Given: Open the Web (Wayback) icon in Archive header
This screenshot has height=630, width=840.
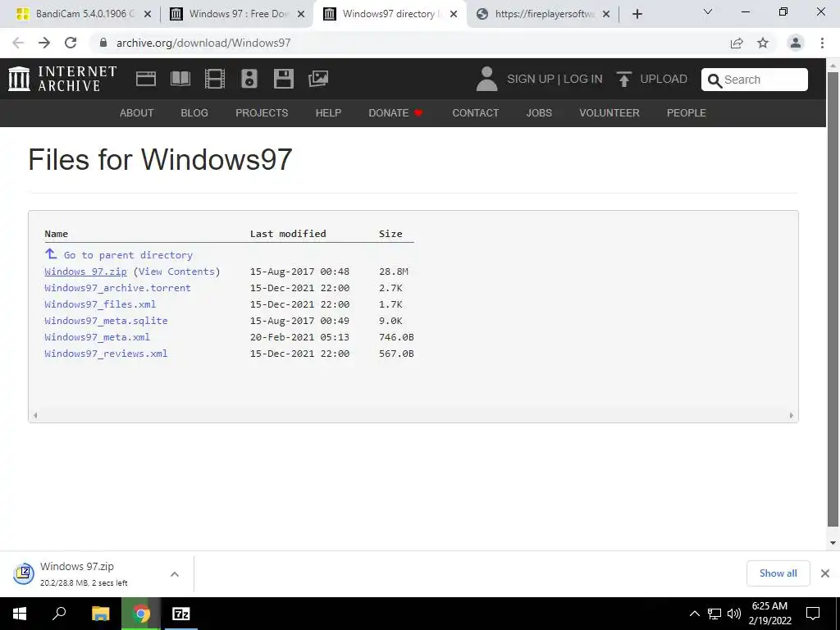Looking at the screenshot, I should coord(146,79).
